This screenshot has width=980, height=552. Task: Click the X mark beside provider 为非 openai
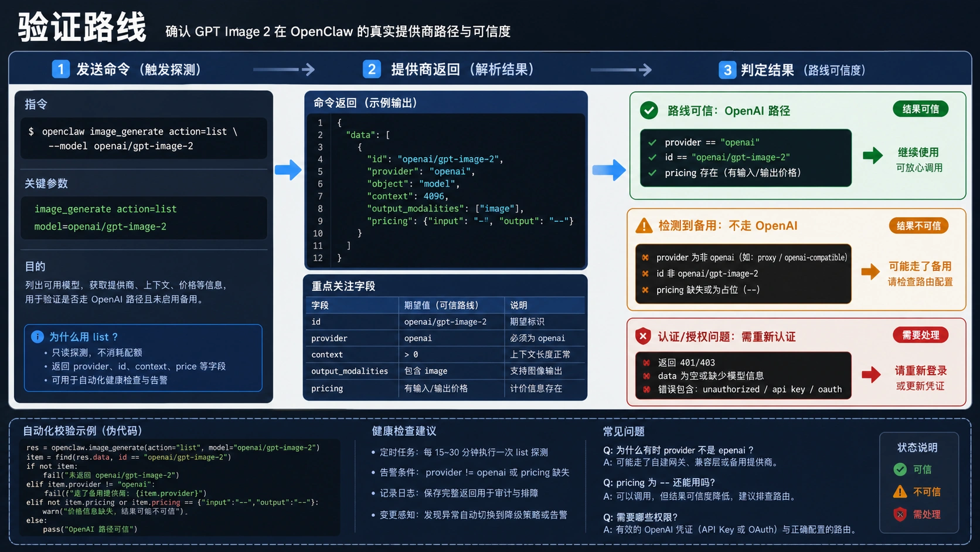click(645, 258)
